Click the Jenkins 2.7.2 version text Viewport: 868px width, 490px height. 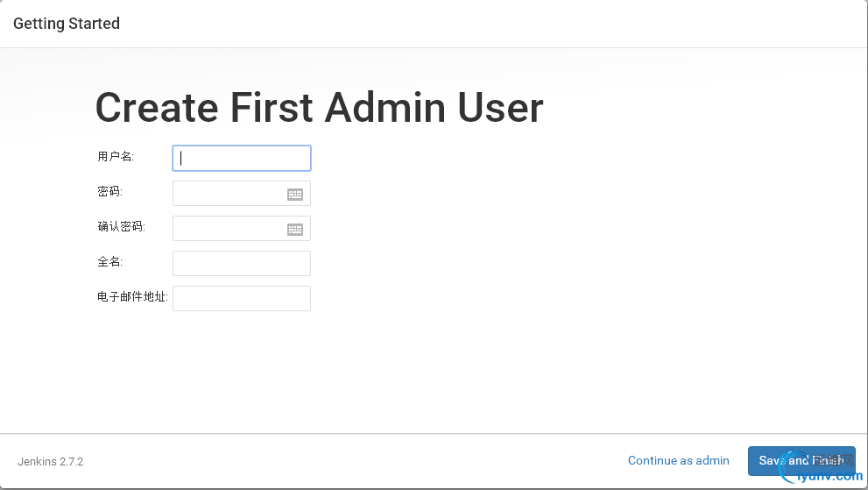tap(51, 462)
